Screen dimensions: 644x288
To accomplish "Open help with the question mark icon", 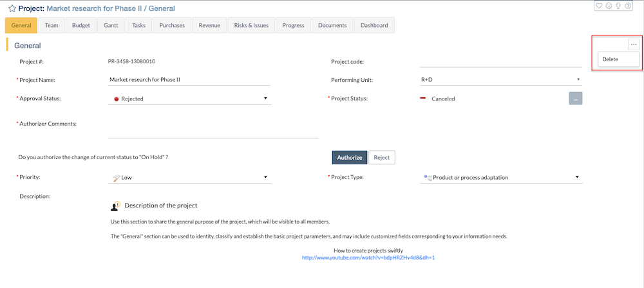I will (x=627, y=6).
